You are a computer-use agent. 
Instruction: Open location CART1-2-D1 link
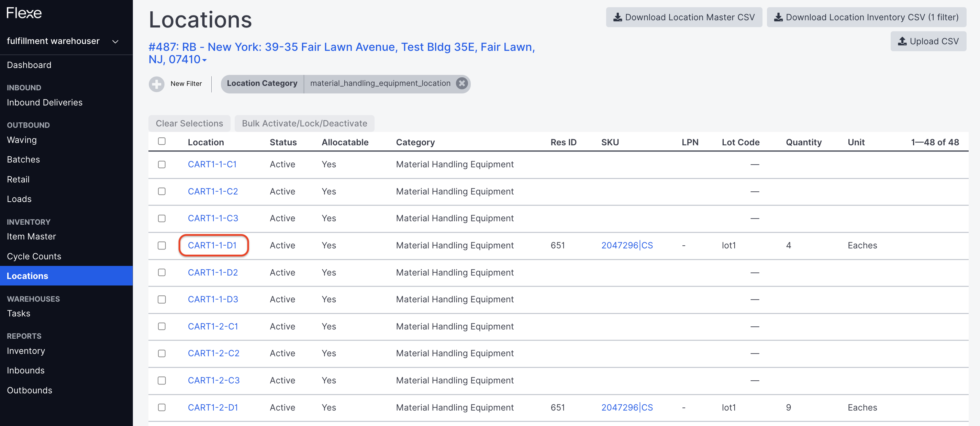coord(213,408)
